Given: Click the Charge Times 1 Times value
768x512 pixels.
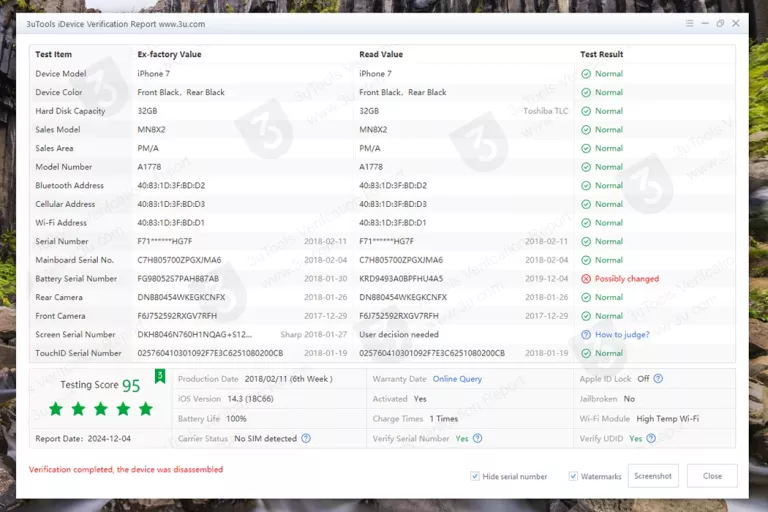Looking at the screenshot, I should coord(444,419).
